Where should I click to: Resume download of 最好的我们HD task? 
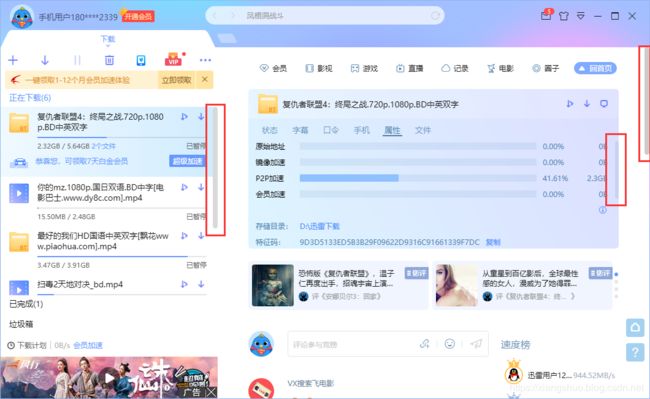click(201, 236)
